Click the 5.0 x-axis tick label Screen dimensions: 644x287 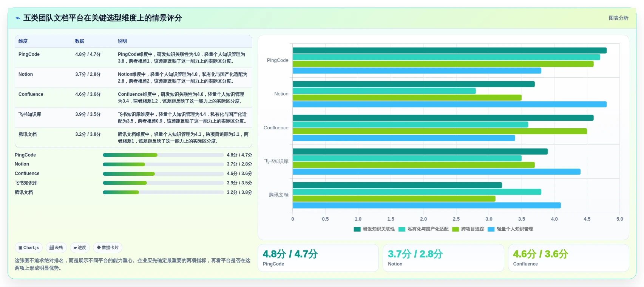619,219
